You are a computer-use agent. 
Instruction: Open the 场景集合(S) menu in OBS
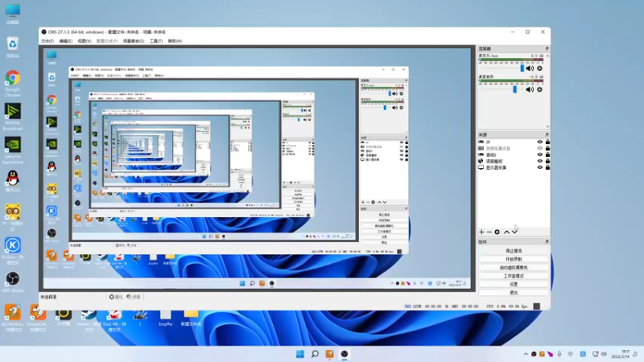(x=134, y=41)
